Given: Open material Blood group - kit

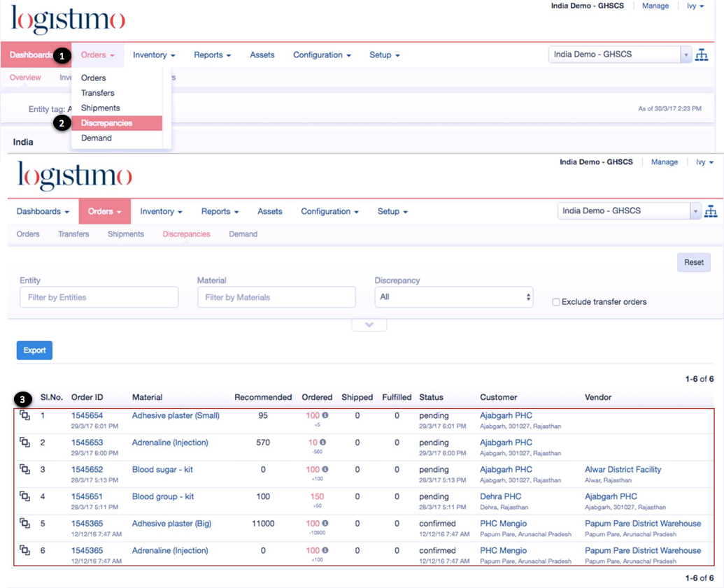Looking at the screenshot, I should click(163, 496).
